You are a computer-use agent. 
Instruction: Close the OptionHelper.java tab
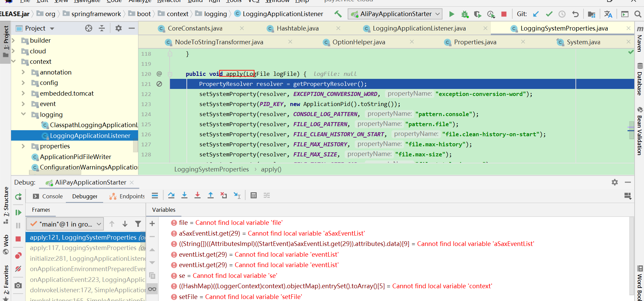click(x=412, y=42)
